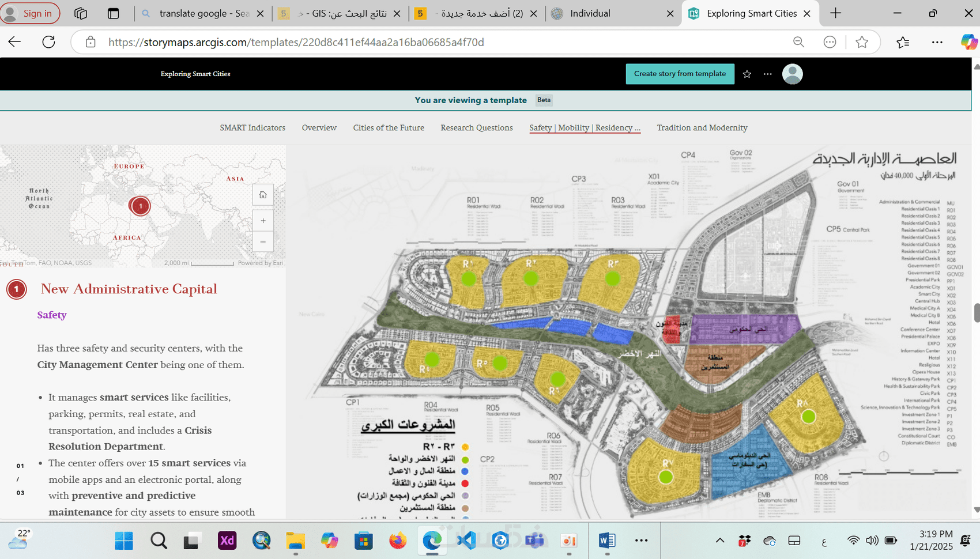
Task: Zoom in on the small overview map
Action: [x=263, y=221]
